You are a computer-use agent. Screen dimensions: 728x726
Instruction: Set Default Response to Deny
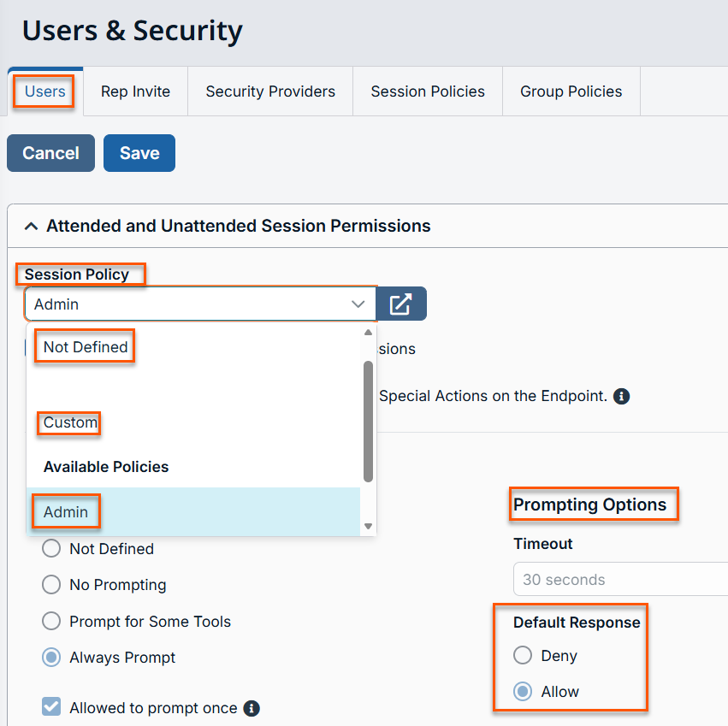coord(523,655)
